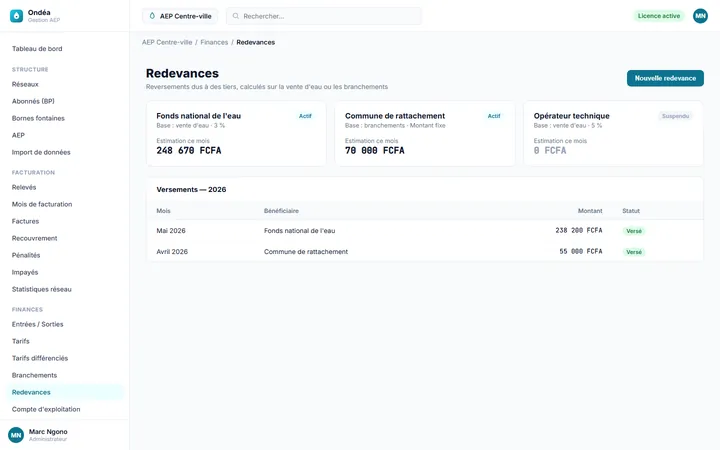Open Pénalités page
The width and height of the screenshot is (720, 450).
26,255
